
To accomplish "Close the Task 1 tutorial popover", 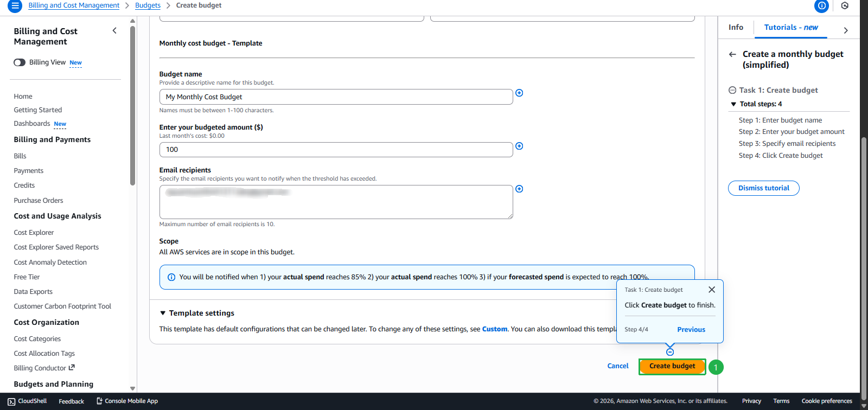I will [712, 290].
